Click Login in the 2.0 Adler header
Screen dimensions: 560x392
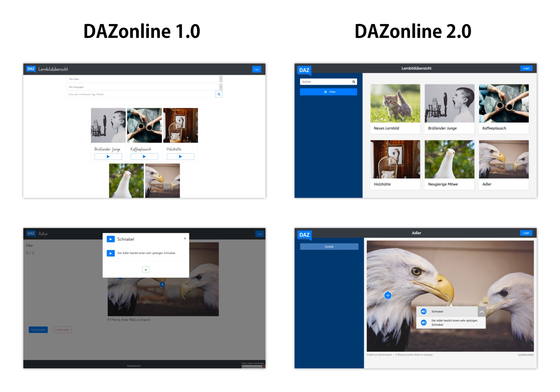click(526, 233)
